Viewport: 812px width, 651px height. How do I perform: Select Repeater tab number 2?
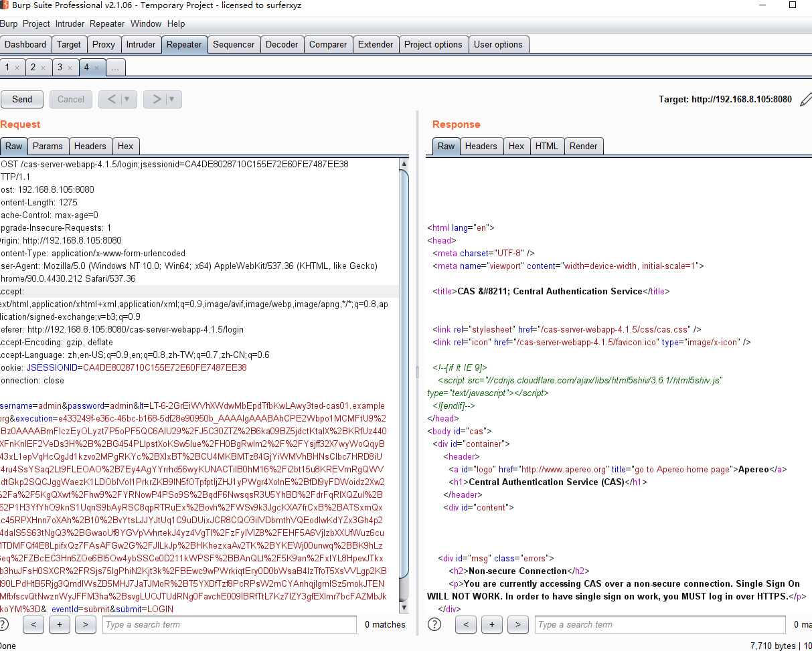(33, 68)
